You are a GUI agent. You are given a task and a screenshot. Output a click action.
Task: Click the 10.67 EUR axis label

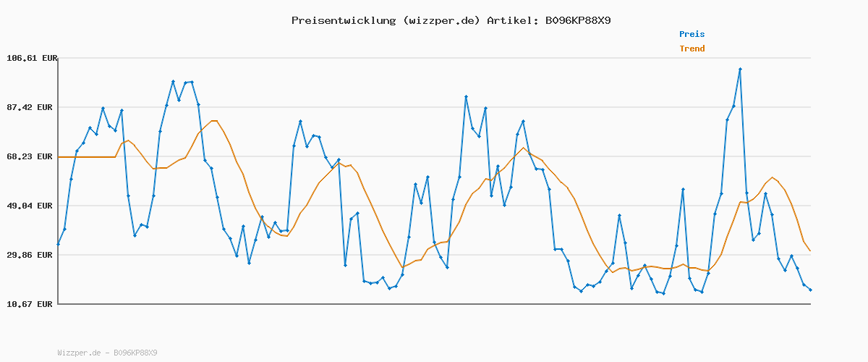(x=32, y=304)
